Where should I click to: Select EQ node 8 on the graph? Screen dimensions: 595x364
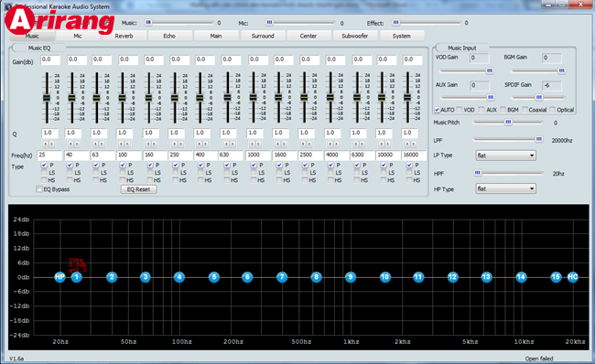(316, 277)
